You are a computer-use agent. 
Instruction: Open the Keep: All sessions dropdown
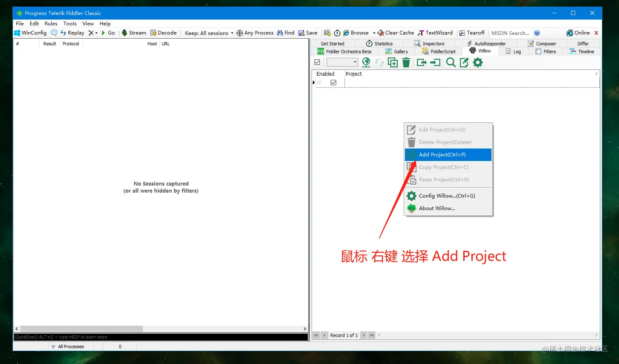pyautogui.click(x=209, y=33)
